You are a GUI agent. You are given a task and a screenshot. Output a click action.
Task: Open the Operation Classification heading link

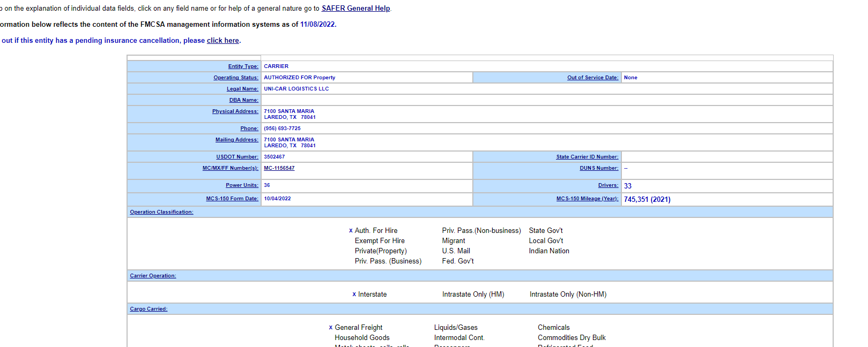pyautogui.click(x=161, y=212)
